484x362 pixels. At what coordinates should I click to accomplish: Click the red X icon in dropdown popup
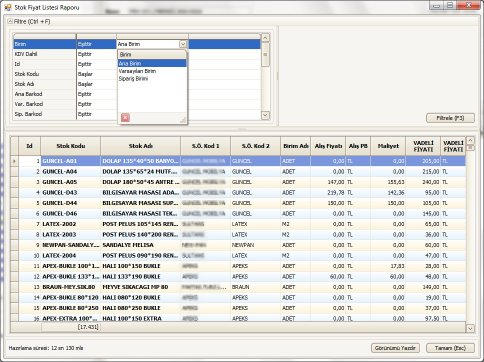pyautogui.click(x=125, y=117)
